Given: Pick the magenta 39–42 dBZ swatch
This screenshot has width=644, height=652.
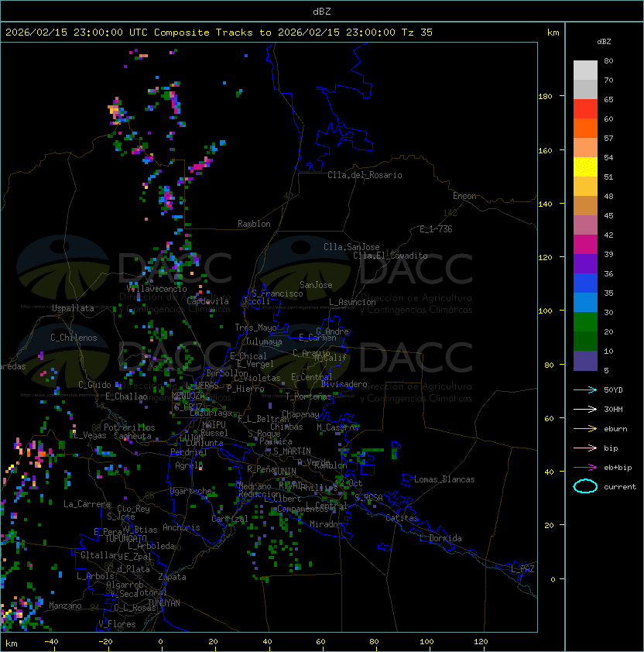Looking at the screenshot, I should click(585, 245).
